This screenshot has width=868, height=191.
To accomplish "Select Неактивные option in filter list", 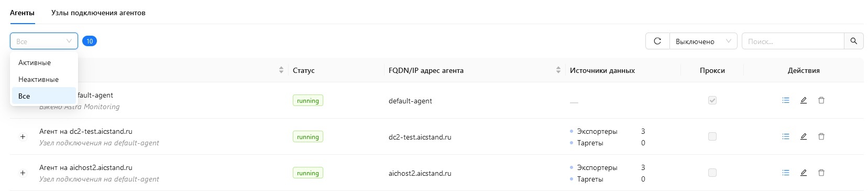I will (x=45, y=79).
